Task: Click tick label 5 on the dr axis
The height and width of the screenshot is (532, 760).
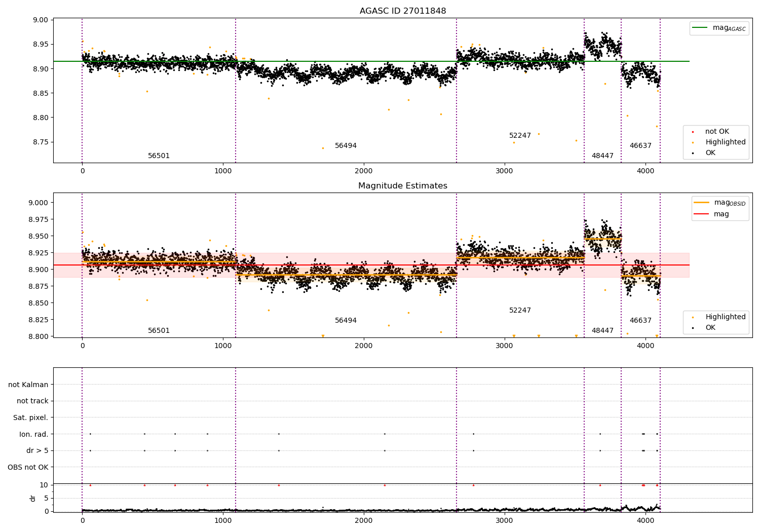Action: click(x=47, y=498)
